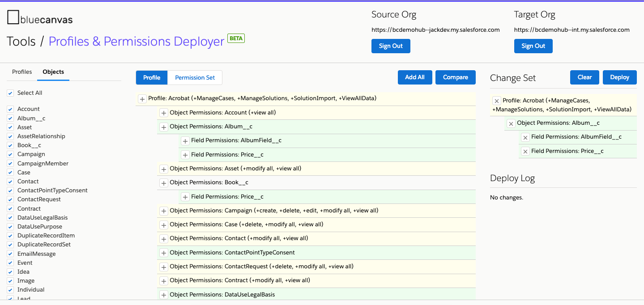Uncheck the CampaignMember checkbox
This screenshot has width=644, height=305.
point(10,163)
